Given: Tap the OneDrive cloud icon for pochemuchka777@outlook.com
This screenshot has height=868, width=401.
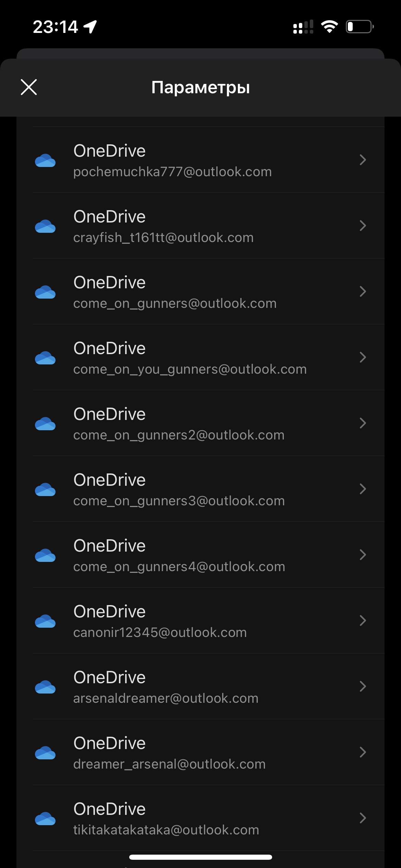Looking at the screenshot, I should tap(45, 160).
